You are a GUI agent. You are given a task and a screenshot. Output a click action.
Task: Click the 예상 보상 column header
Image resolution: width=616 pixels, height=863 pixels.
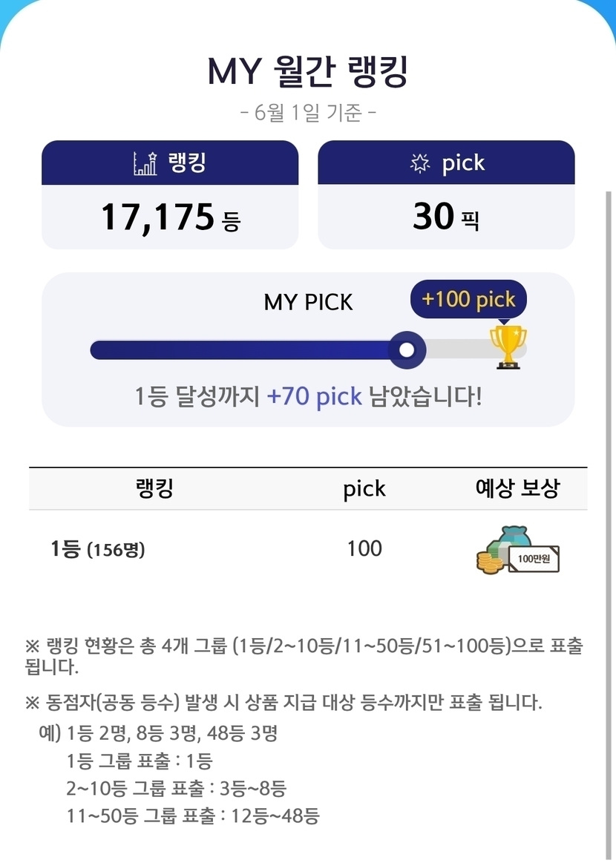[517, 488]
